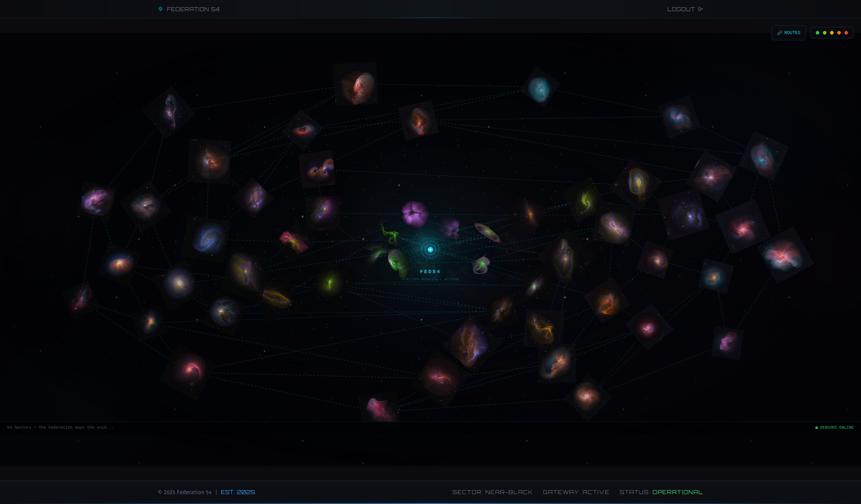
Task: Click the FED54 station beacon marker at map center
Action: pos(430,249)
